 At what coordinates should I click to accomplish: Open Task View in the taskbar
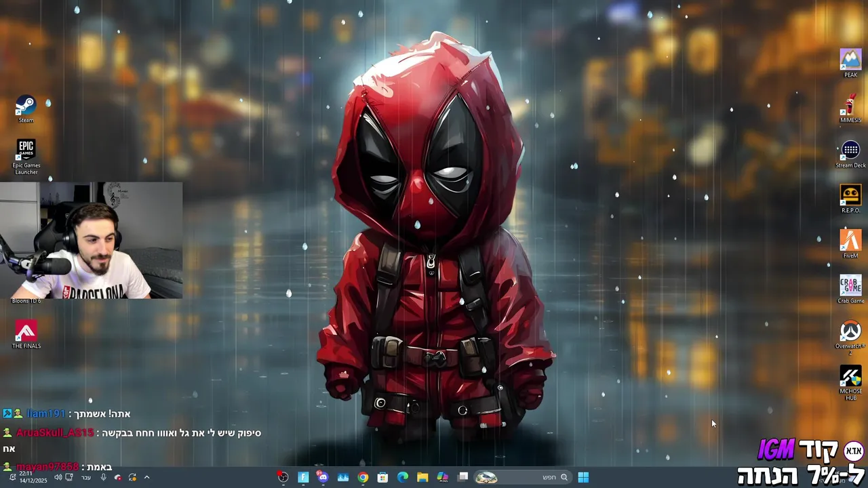[463, 477]
